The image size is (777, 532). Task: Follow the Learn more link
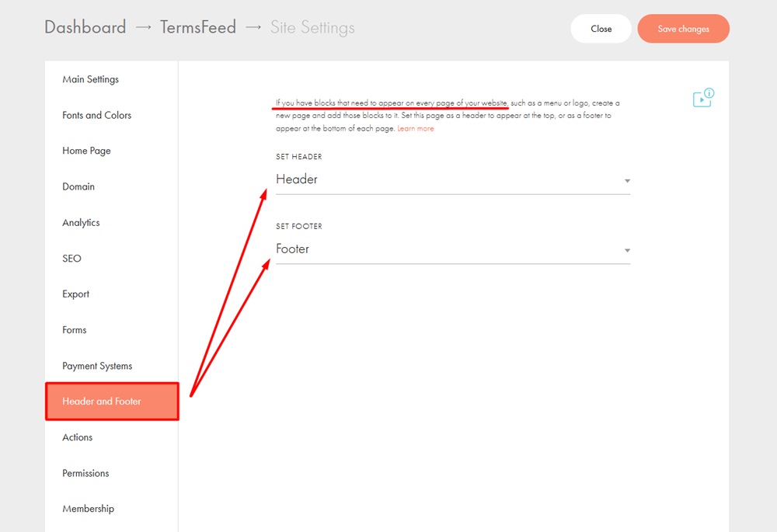click(415, 128)
